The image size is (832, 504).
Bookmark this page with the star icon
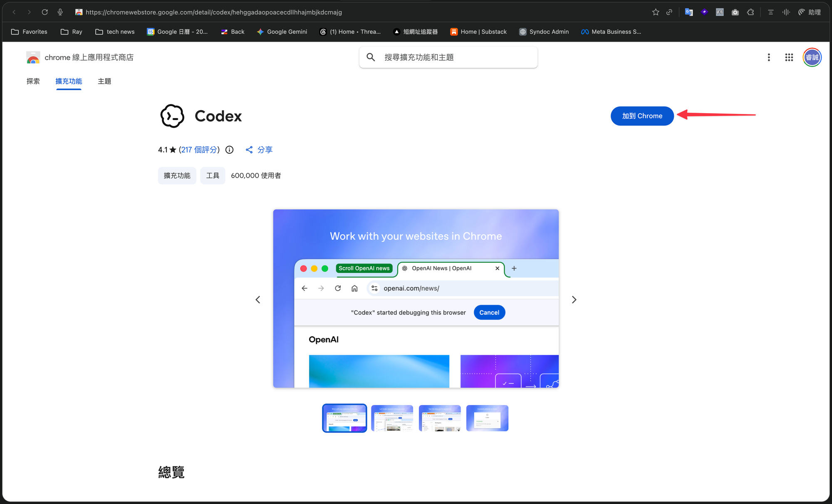pyautogui.click(x=656, y=12)
